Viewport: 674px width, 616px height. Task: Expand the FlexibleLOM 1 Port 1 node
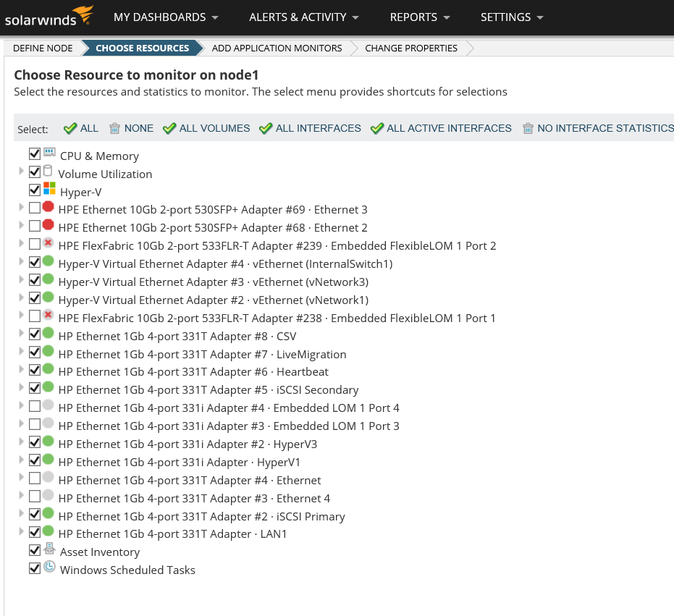click(21, 315)
